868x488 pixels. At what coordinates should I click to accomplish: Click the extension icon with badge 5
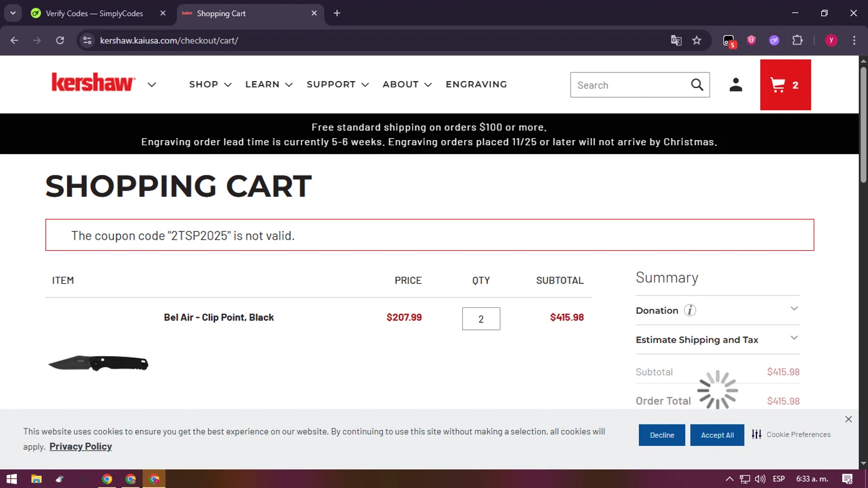tap(729, 41)
